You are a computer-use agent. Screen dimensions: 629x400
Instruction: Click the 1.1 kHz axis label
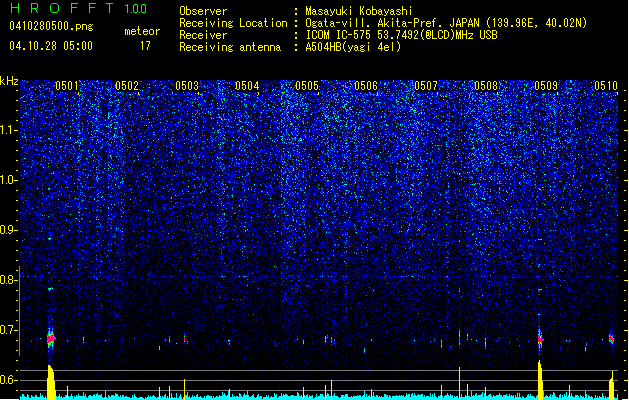(x=9, y=130)
